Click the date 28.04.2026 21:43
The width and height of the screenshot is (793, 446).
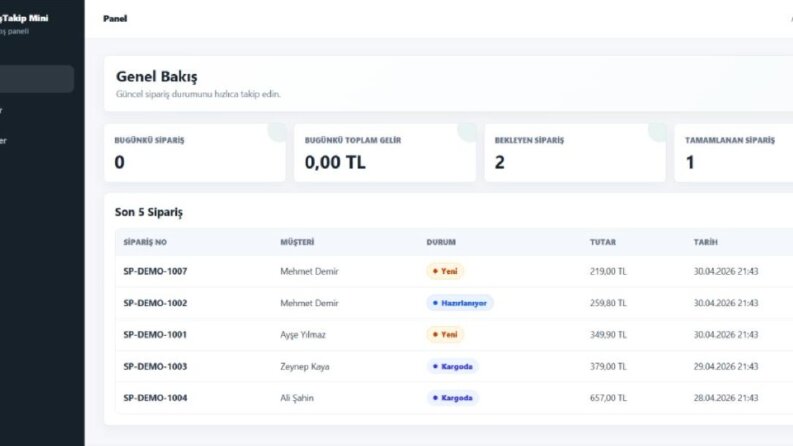[726, 398]
